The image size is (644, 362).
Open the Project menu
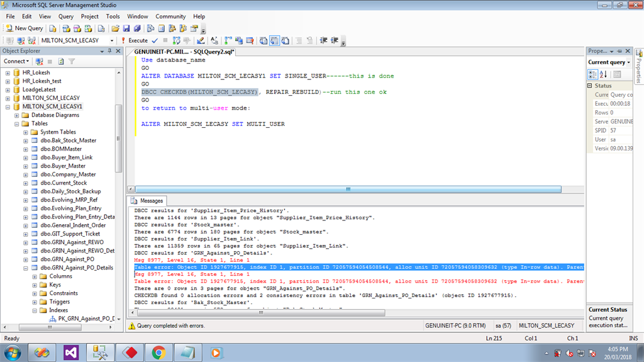(89, 16)
